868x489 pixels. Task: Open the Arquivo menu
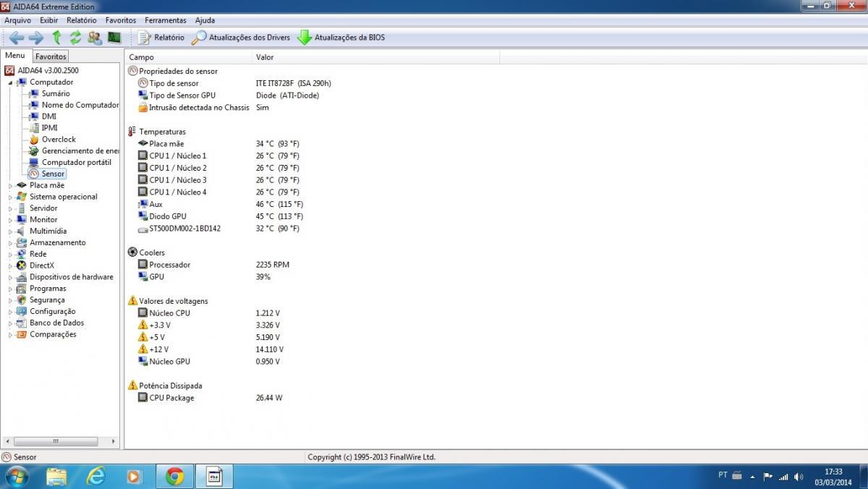[18, 20]
